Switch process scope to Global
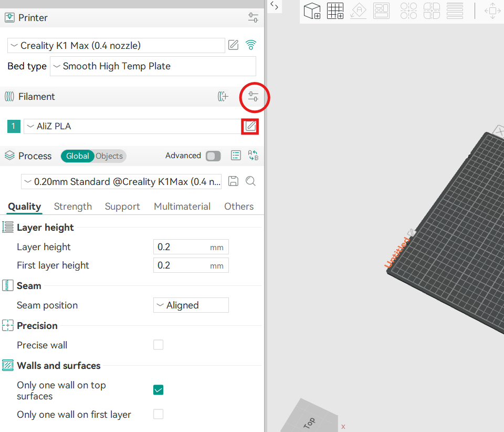Image resolution: width=504 pixels, height=432 pixels. click(78, 156)
